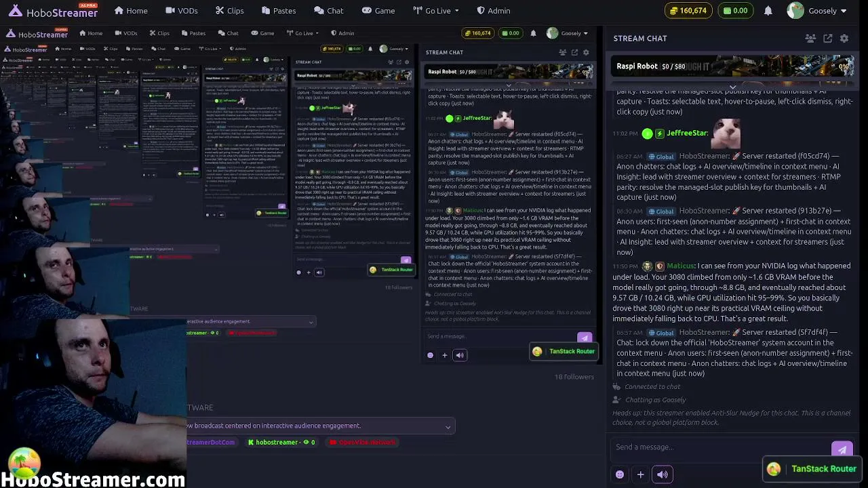Show viewer list icon in the nested preview chat header
868x488 pixels.
562,52
